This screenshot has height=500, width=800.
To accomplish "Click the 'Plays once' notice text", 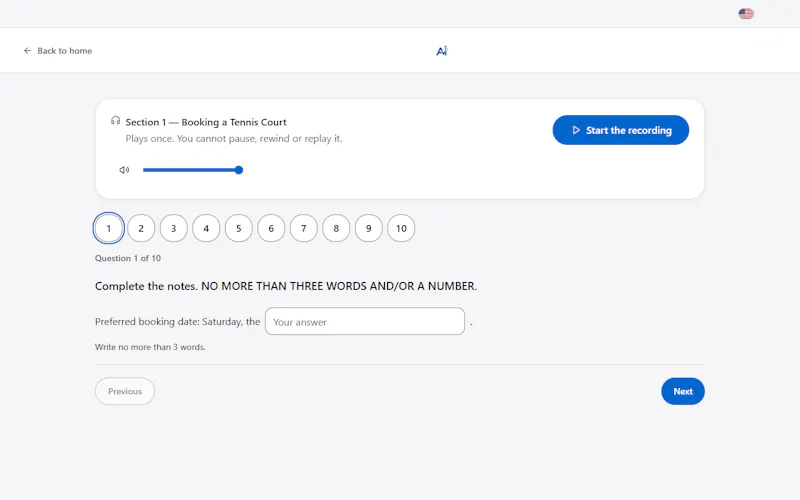I will coord(234,138).
